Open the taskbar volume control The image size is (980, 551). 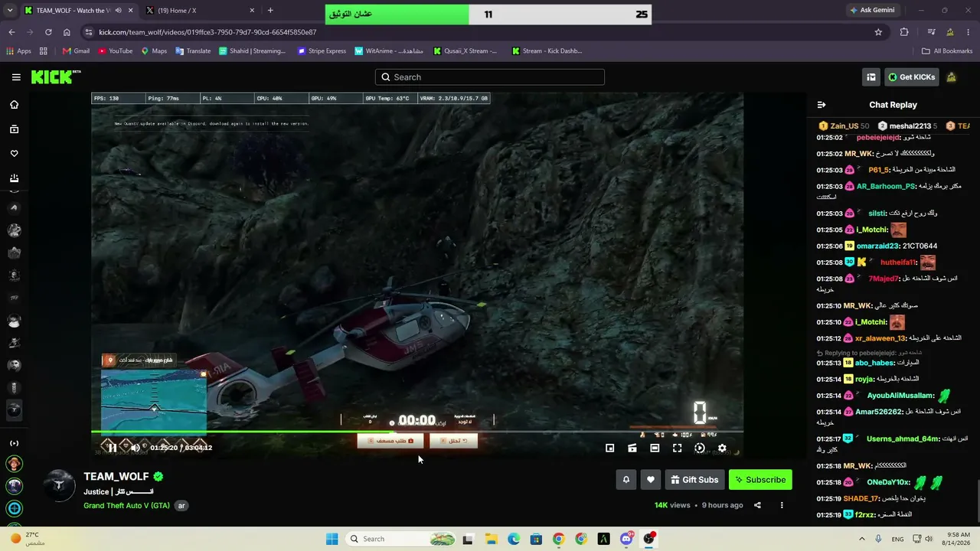[929, 539]
